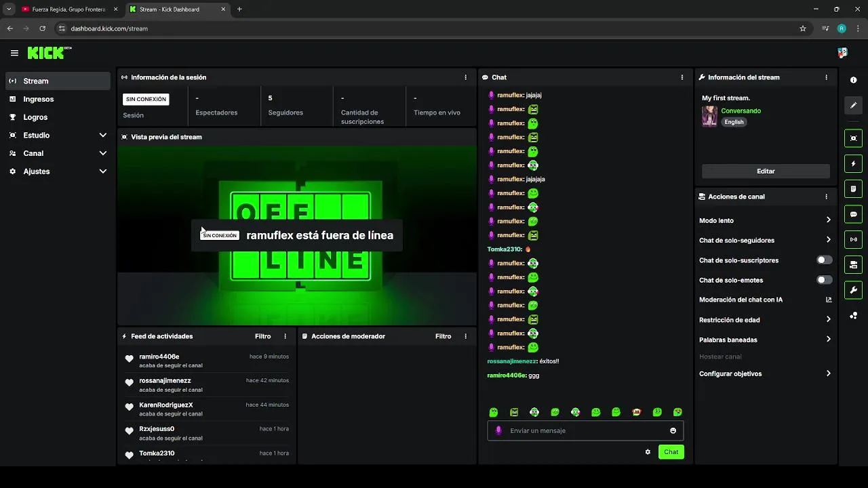The image size is (868, 488).
Task: Open Palabras baneadas options
Action: [x=766, y=340]
